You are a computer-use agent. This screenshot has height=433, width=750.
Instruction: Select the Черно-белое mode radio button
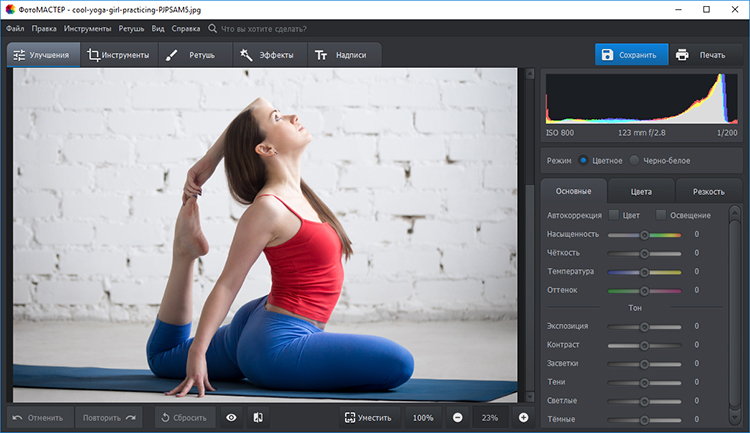[634, 160]
